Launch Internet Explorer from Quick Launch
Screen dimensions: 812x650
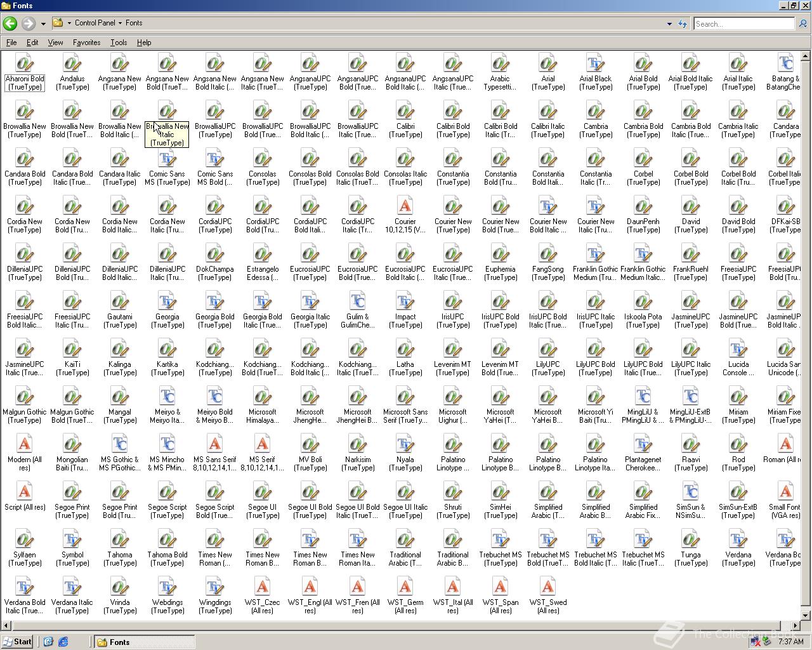pyautogui.click(x=63, y=642)
